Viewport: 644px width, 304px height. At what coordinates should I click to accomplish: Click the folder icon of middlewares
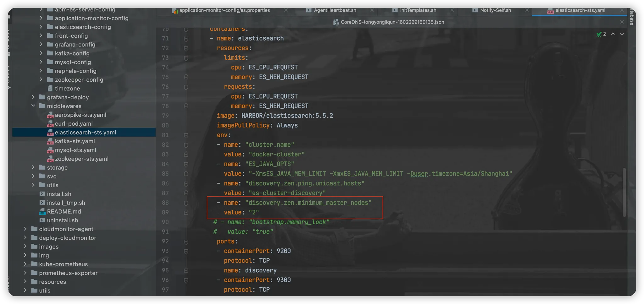pos(42,106)
